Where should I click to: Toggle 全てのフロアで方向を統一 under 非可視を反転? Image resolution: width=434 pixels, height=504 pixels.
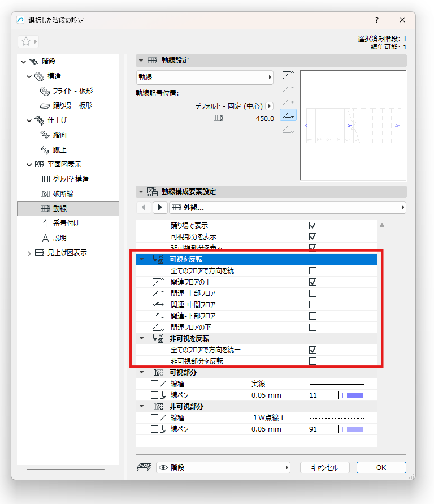(313, 350)
